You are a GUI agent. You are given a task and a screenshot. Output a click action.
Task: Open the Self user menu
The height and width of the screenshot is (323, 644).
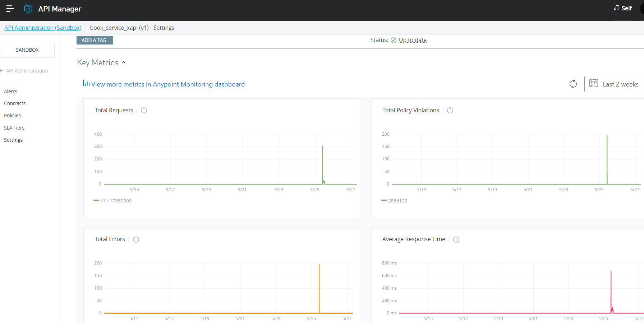(624, 8)
